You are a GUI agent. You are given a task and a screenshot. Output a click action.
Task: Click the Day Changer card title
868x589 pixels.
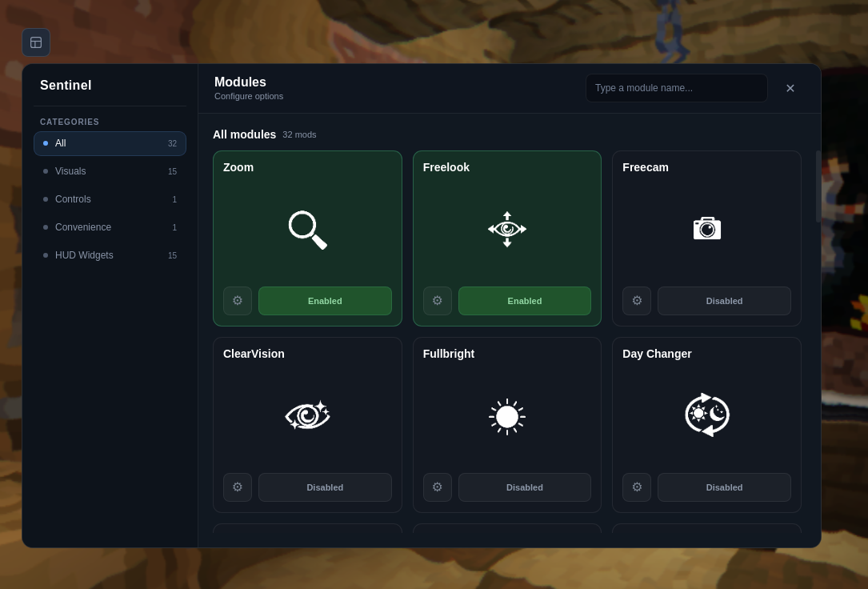point(657,354)
